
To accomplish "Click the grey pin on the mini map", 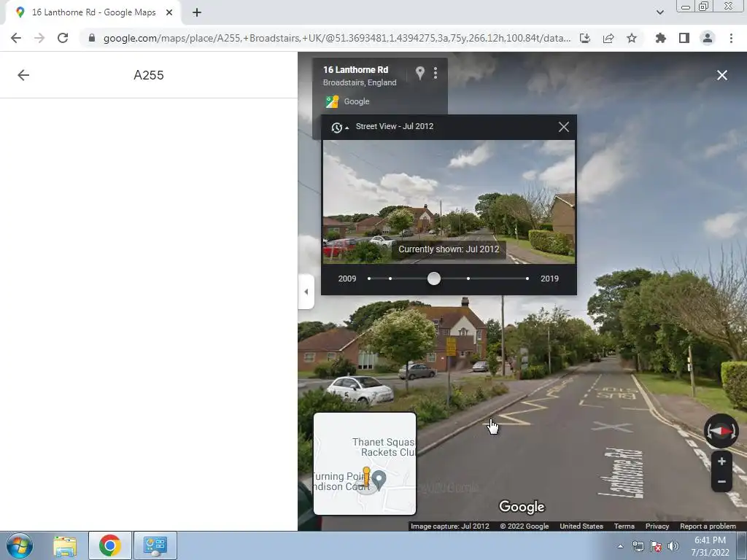I will pyautogui.click(x=379, y=480).
